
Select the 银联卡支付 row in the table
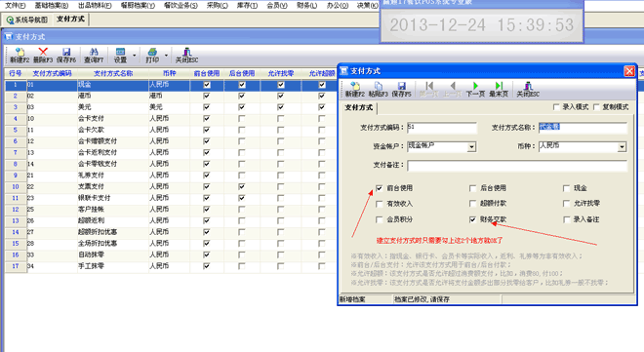[171, 198]
